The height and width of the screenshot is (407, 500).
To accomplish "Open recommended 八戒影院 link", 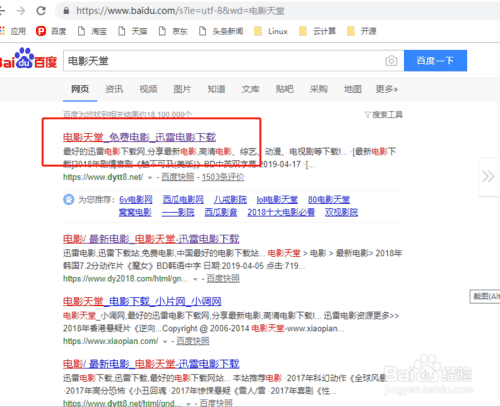I will tap(230, 200).
